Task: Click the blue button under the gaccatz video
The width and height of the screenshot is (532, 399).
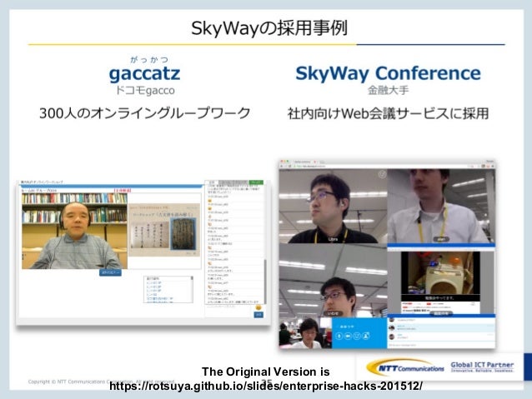Action: tap(110, 272)
